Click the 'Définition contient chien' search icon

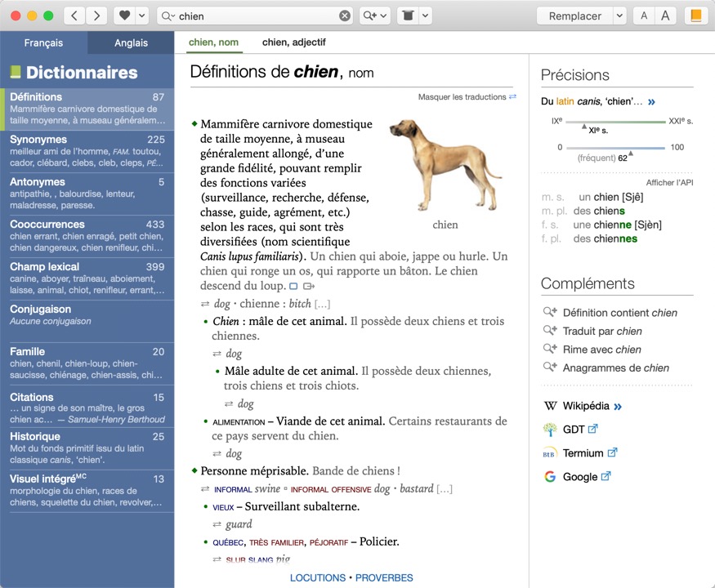point(550,312)
